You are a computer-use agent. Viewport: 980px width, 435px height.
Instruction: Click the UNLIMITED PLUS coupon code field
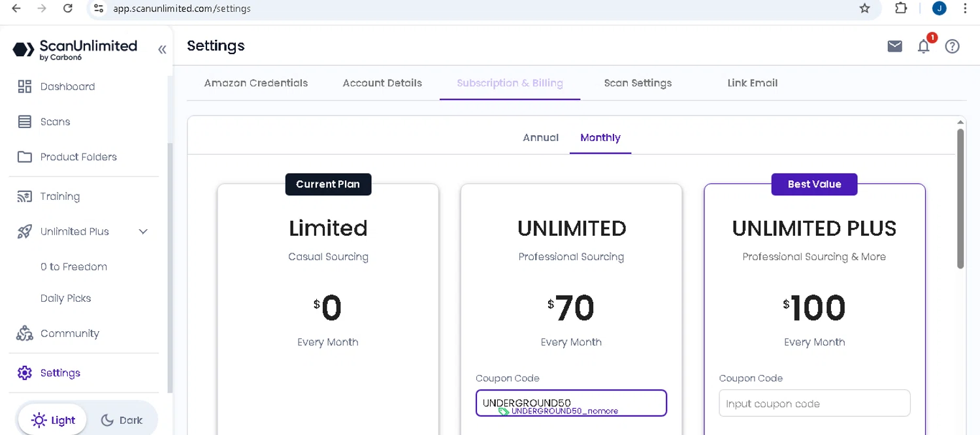(x=814, y=403)
